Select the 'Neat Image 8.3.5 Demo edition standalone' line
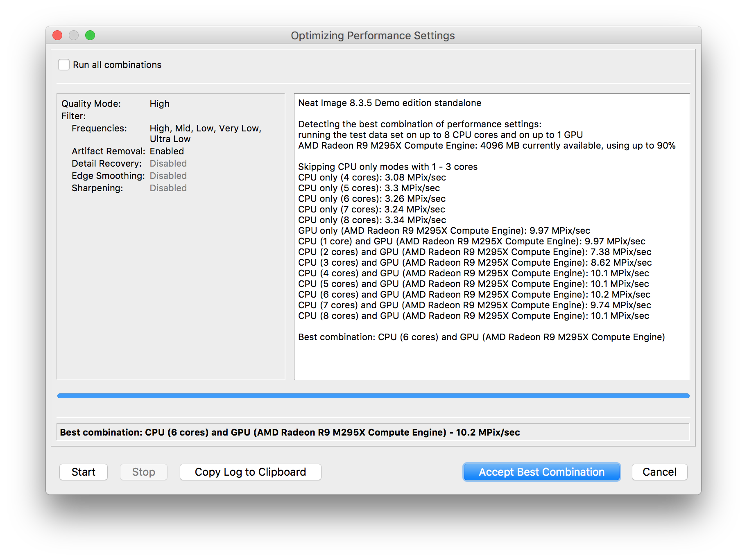Image resolution: width=747 pixels, height=560 pixels. (389, 103)
